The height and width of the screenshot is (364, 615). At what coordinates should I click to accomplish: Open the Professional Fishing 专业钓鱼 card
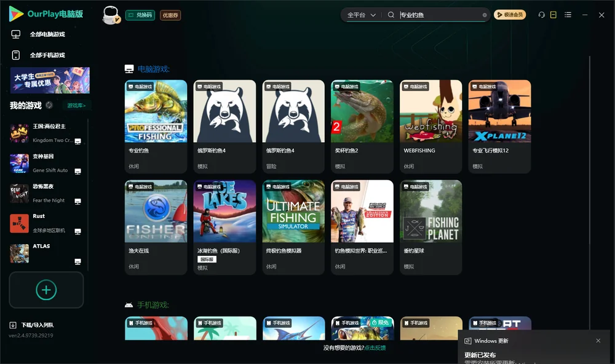click(156, 126)
